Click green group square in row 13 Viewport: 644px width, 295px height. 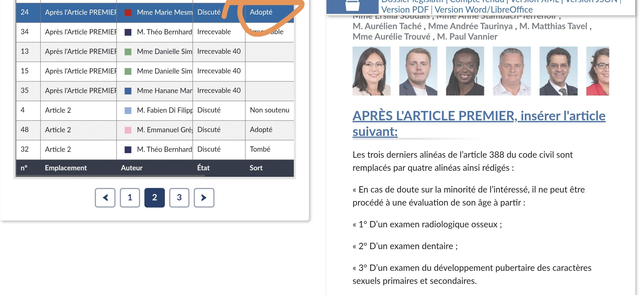[128, 52]
